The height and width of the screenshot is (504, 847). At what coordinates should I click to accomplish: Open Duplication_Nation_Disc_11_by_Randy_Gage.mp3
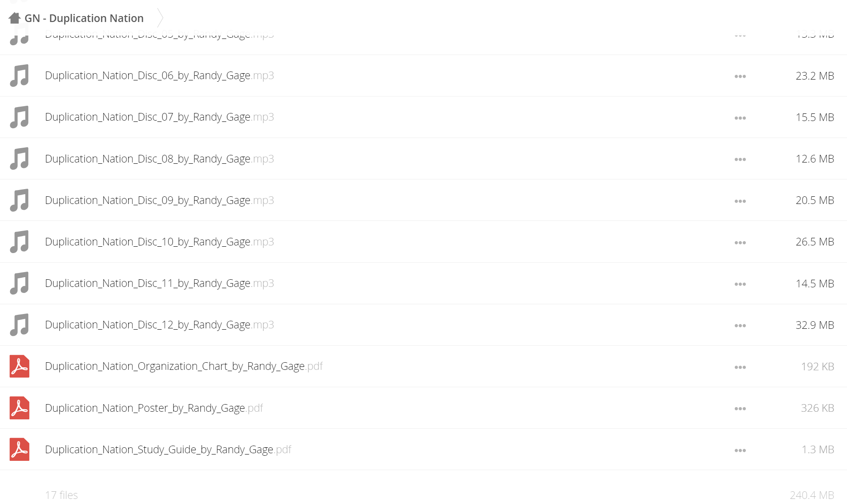point(159,283)
